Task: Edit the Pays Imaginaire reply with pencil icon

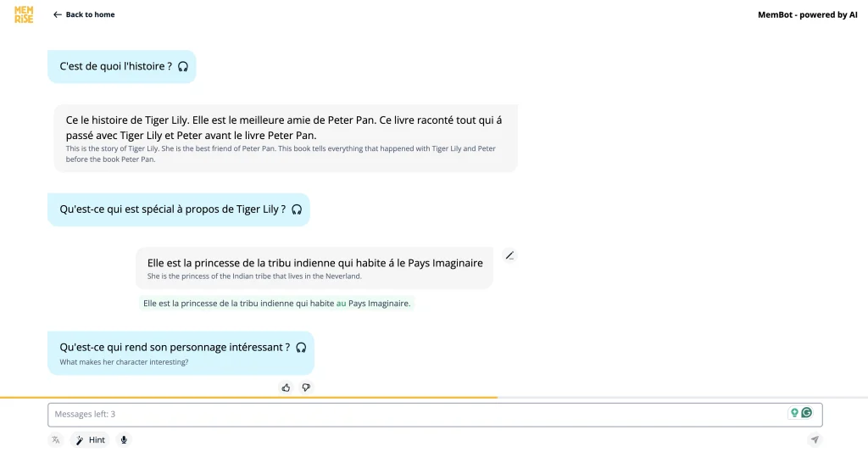Action: [509, 255]
